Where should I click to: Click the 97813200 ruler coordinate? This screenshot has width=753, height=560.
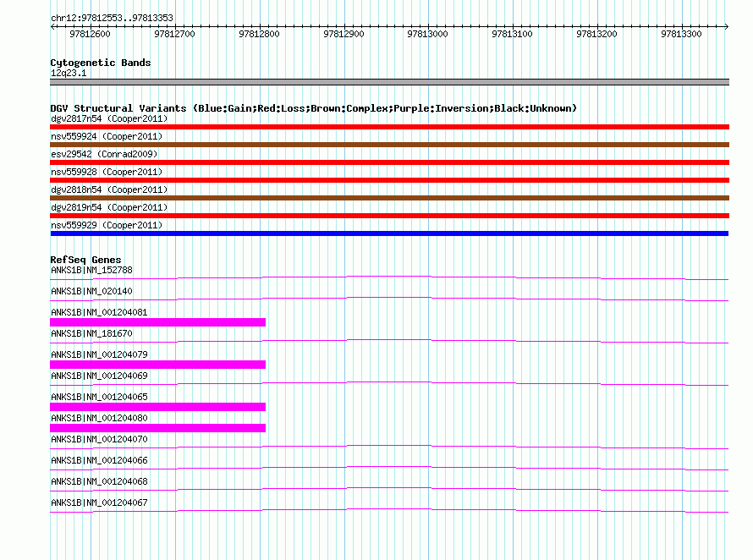tap(596, 34)
